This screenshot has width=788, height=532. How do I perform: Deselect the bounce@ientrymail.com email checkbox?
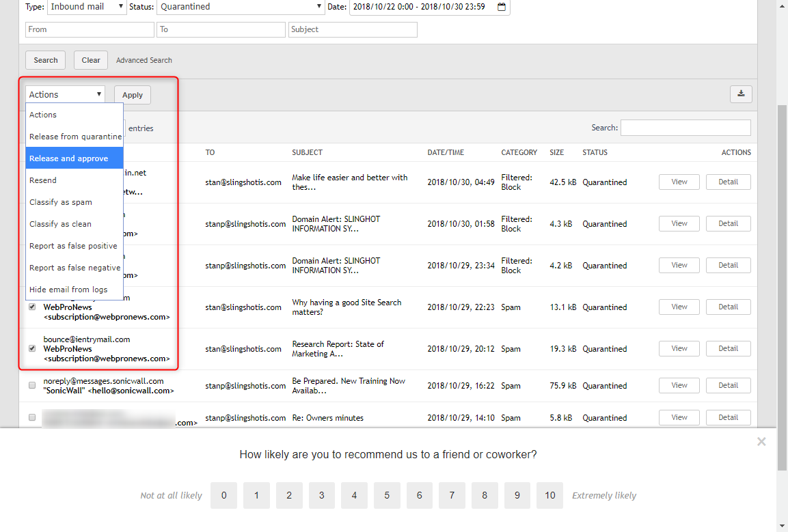coord(31,348)
